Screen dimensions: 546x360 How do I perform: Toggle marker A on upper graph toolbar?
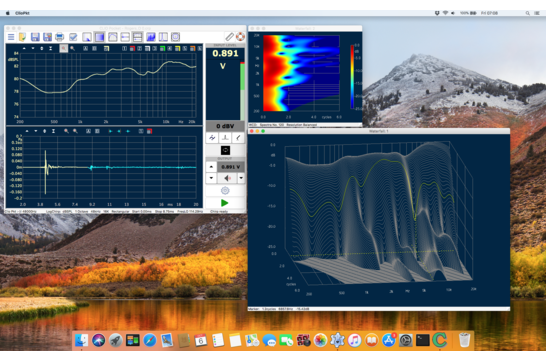pos(85,48)
